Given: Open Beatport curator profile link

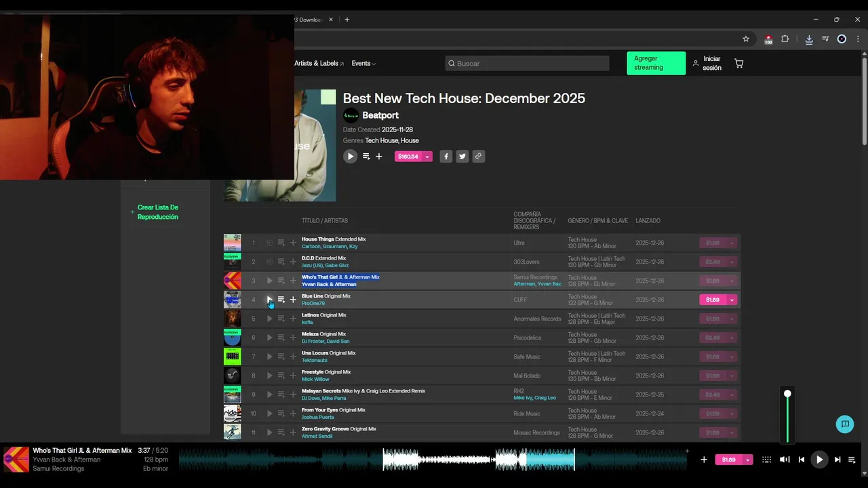Looking at the screenshot, I should [380, 115].
